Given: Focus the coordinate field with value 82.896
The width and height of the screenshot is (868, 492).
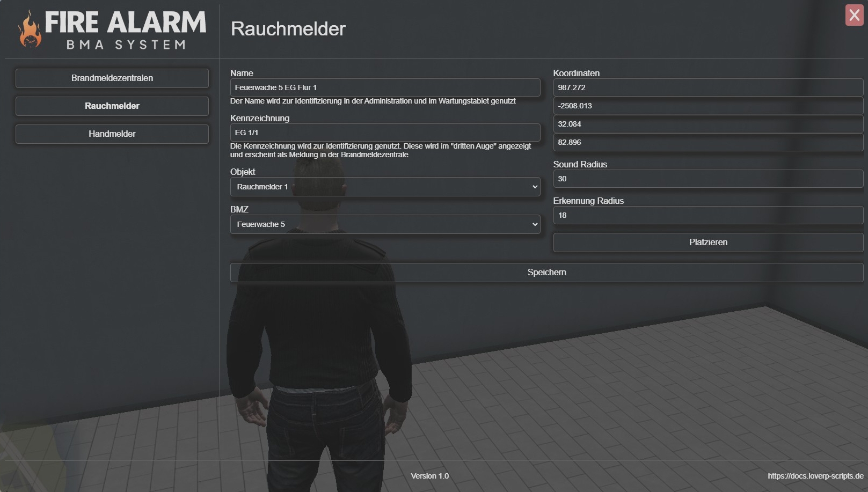Looking at the screenshot, I should (x=707, y=142).
